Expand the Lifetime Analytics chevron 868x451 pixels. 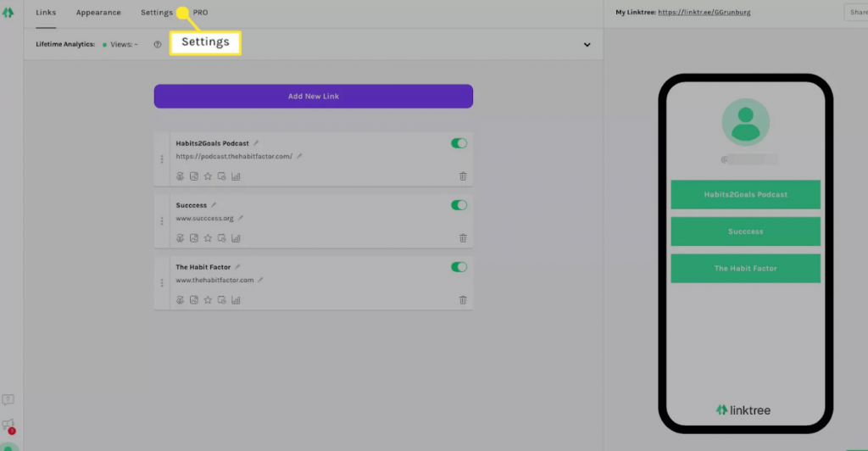tap(587, 44)
